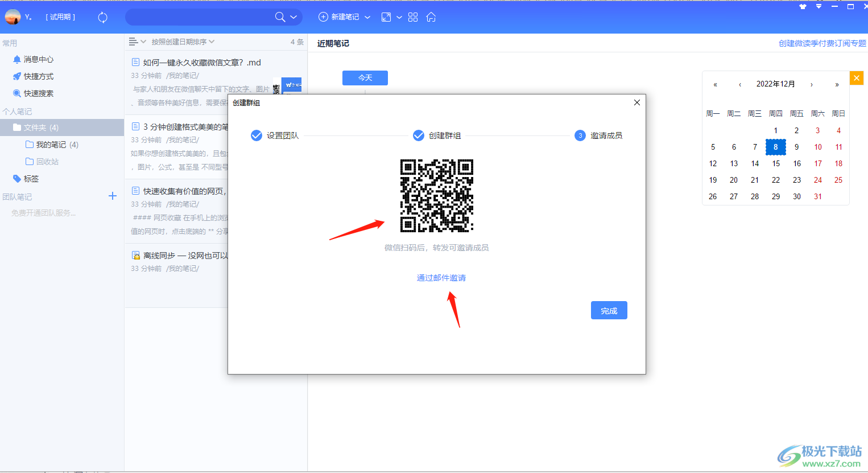Open the search options dropdown arrow
Viewport: 868px width, 473px height.
coord(294,17)
